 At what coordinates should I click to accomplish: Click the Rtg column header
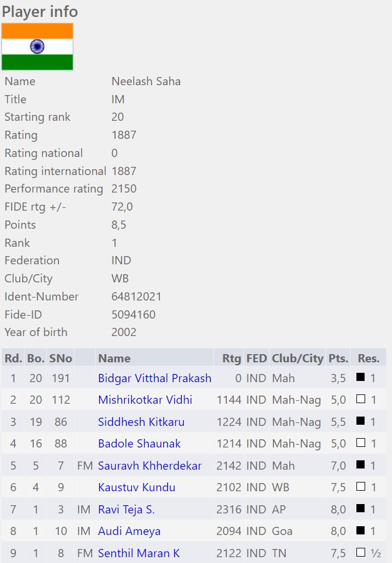[232, 358]
